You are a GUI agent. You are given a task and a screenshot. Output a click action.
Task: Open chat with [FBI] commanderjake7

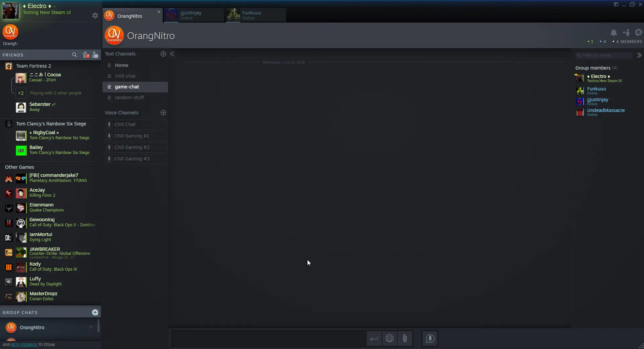click(x=50, y=178)
